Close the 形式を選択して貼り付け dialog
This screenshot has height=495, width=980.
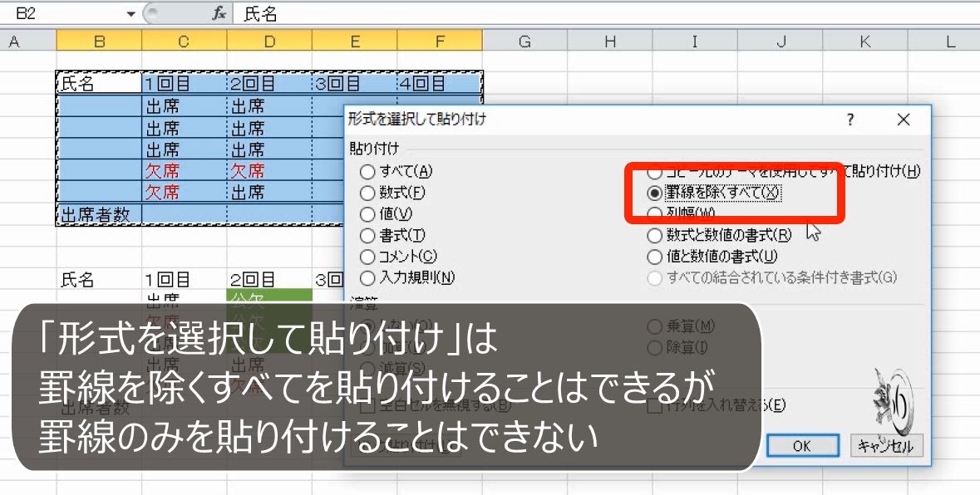pyautogui.click(x=904, y=120)
